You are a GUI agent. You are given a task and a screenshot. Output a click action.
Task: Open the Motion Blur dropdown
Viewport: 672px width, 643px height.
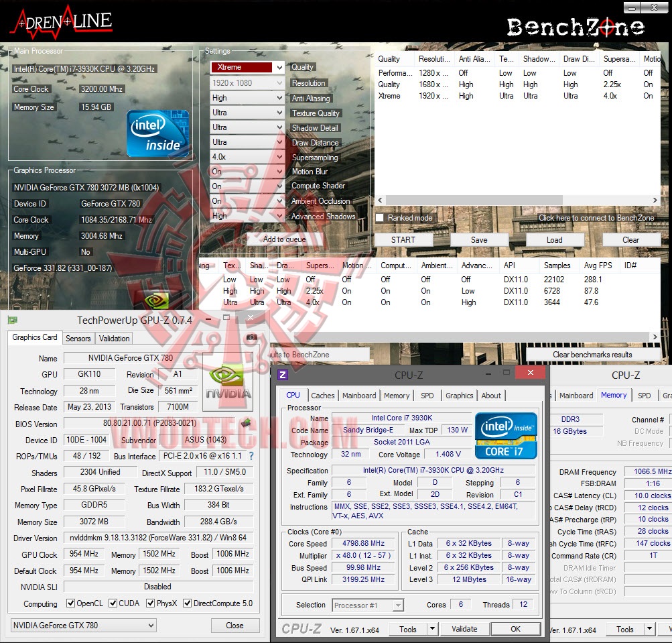pyautogui.click(x=247, y=172)
